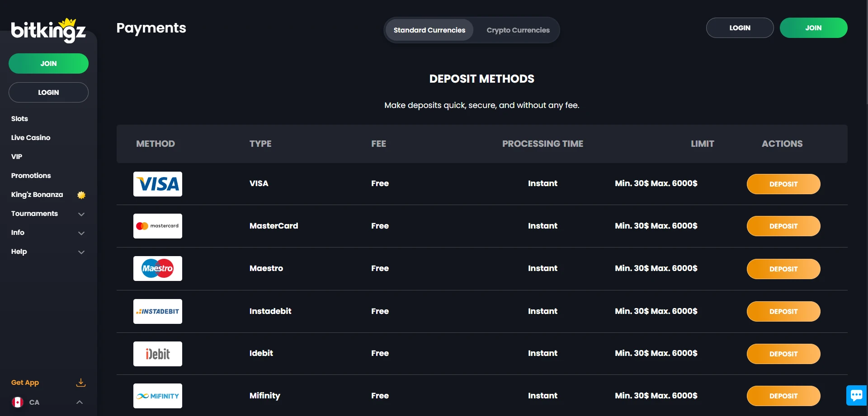The height and width of the screenshot is (416, 868).
Task: Click the Mifinity logo thumbnail
Action: click(158, 396)
